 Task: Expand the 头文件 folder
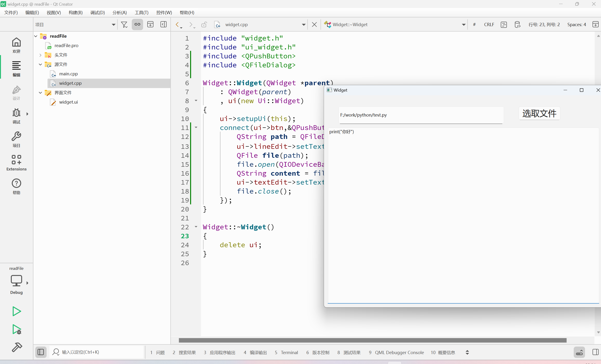[x=40, y=55]
